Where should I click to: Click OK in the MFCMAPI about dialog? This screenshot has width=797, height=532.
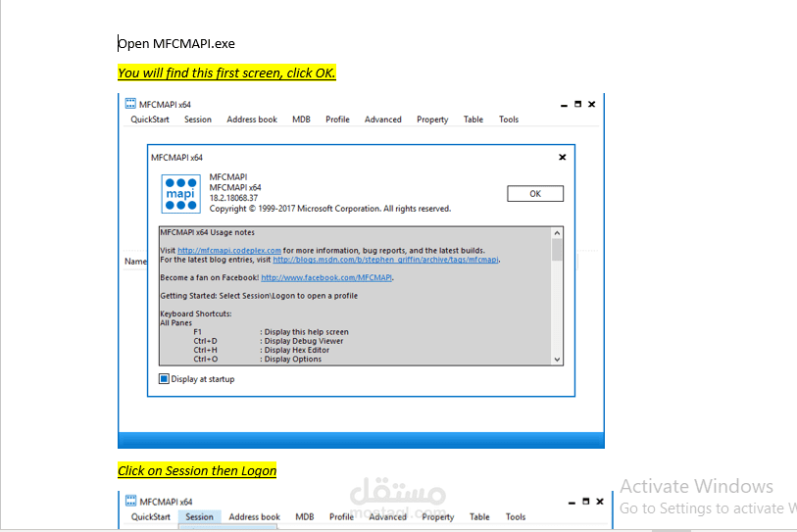click(534, 194)
